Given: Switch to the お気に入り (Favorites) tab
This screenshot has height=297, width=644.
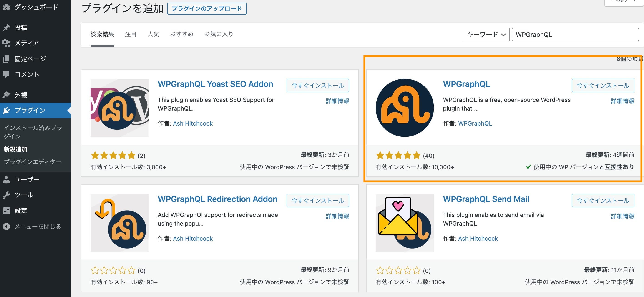Looking at the screenshot, I should click(x=219, y=34).
